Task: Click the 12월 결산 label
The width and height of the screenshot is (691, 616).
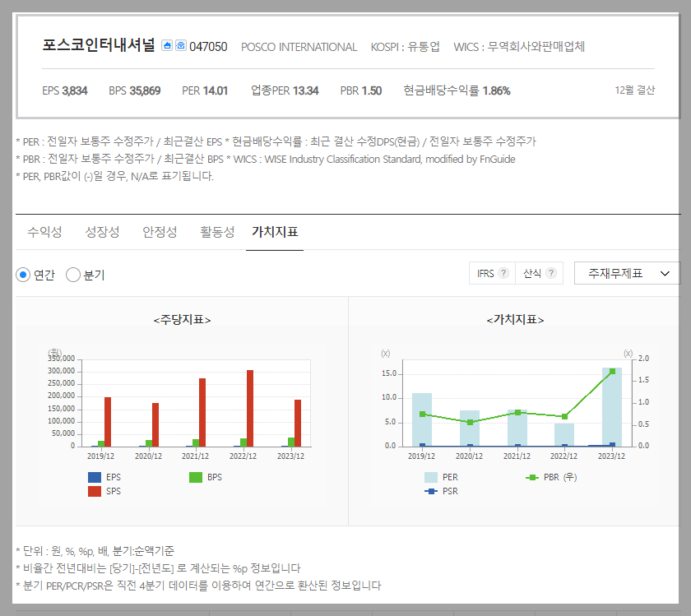Action: (634, 90)
